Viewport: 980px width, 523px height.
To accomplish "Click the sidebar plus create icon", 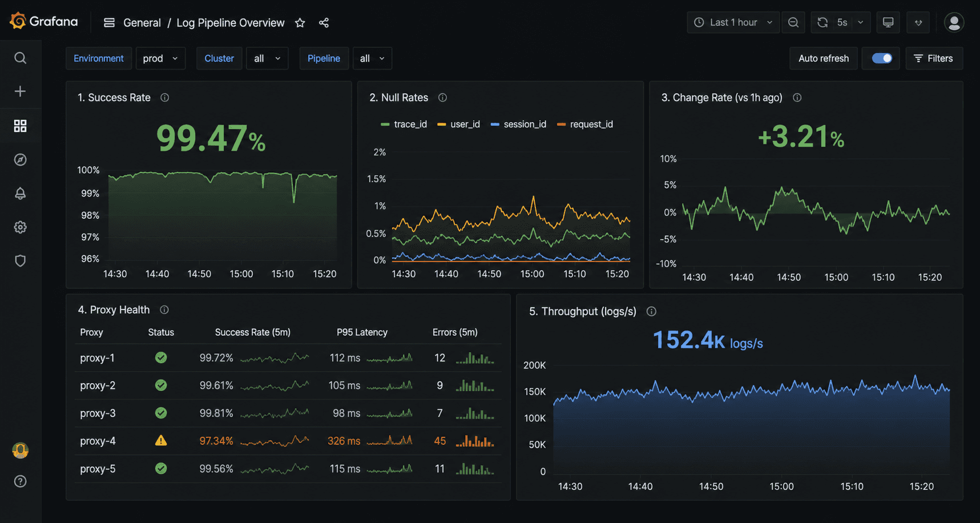I will pyautogui.click(x=20, y=91).
